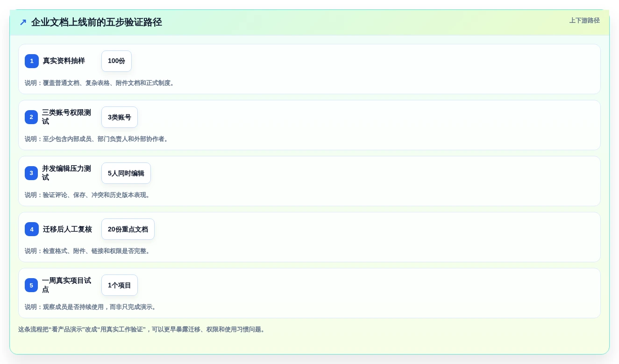Click the 100份 chip
The height and width of the screenshot is (364, 619).
click(116, 61)
